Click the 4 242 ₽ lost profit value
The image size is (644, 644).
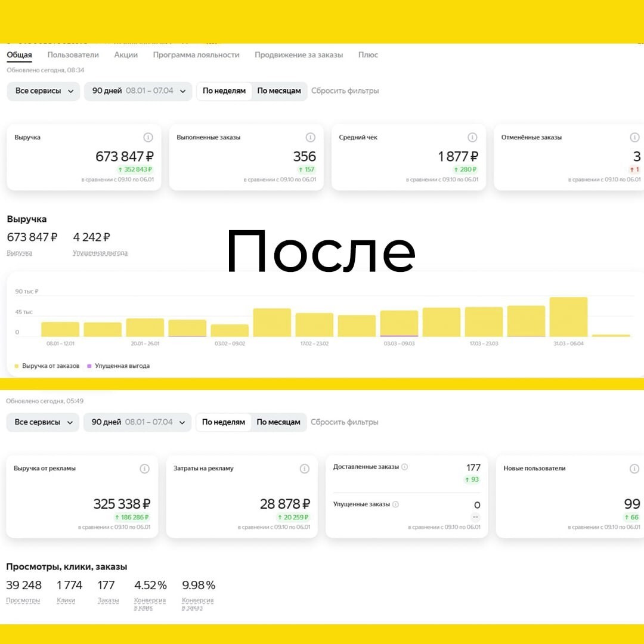(x=92, y=237)
